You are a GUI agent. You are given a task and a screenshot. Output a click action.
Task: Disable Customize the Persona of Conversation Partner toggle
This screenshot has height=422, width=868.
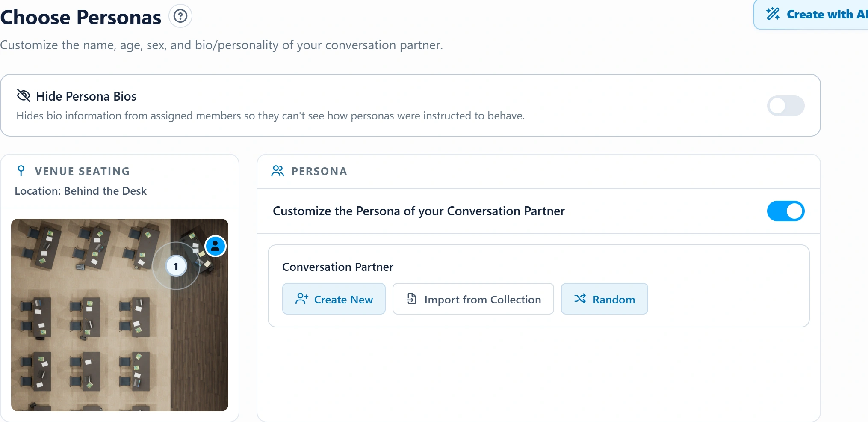click(785, 211)
